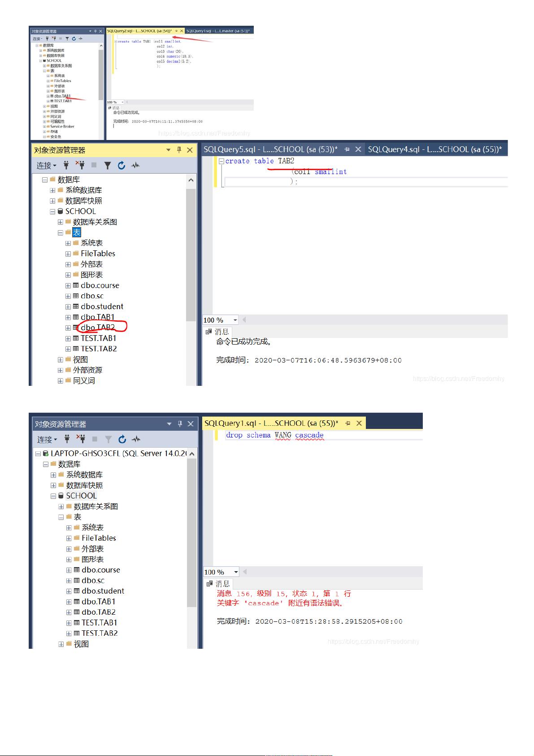Expand 同义词 node in SQLQuery5 window

coord(60,380)
